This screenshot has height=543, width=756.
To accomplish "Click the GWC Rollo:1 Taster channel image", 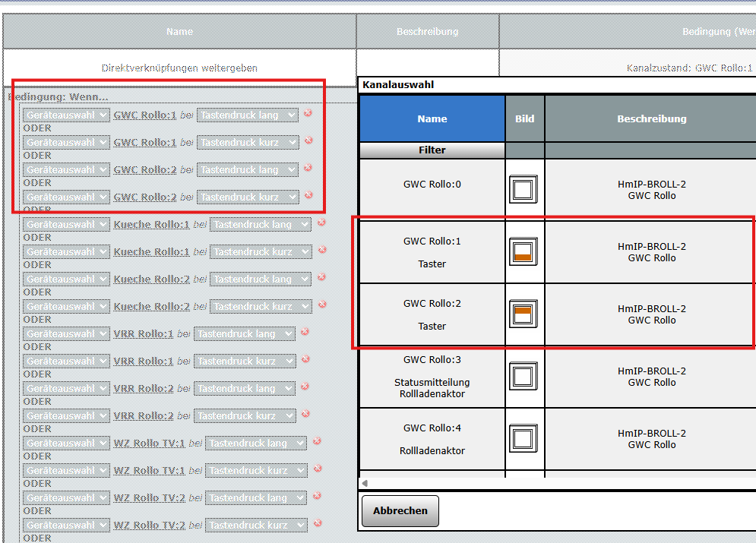I will [523, 252].
